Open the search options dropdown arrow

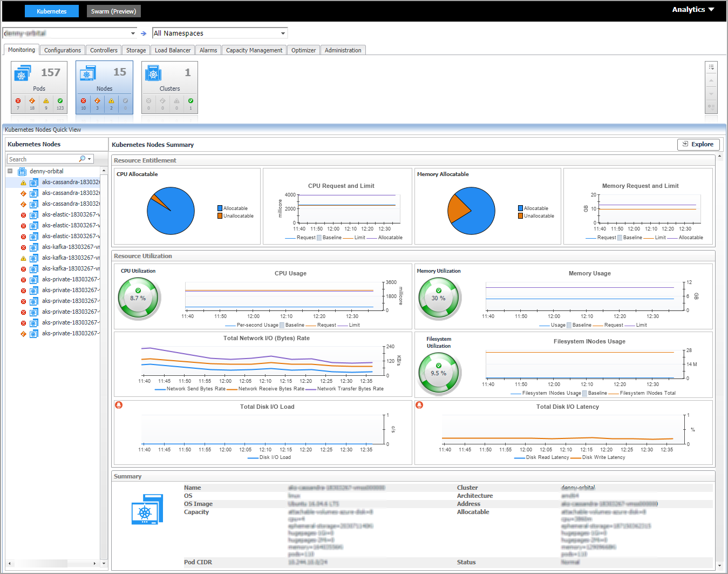pyautogui.click(x=89, y=159)
